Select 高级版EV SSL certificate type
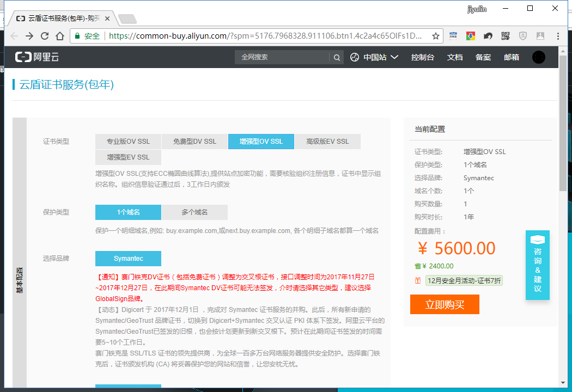 point(327,142)
